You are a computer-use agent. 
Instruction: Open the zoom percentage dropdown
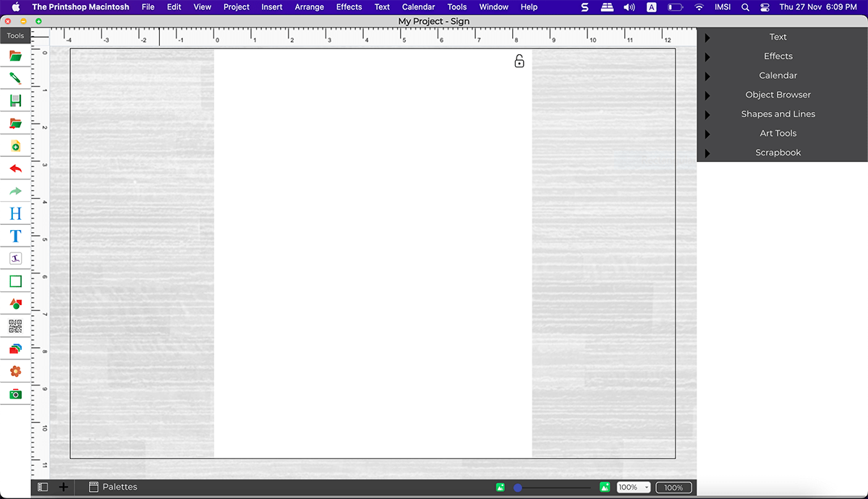[x=633, y=487]
